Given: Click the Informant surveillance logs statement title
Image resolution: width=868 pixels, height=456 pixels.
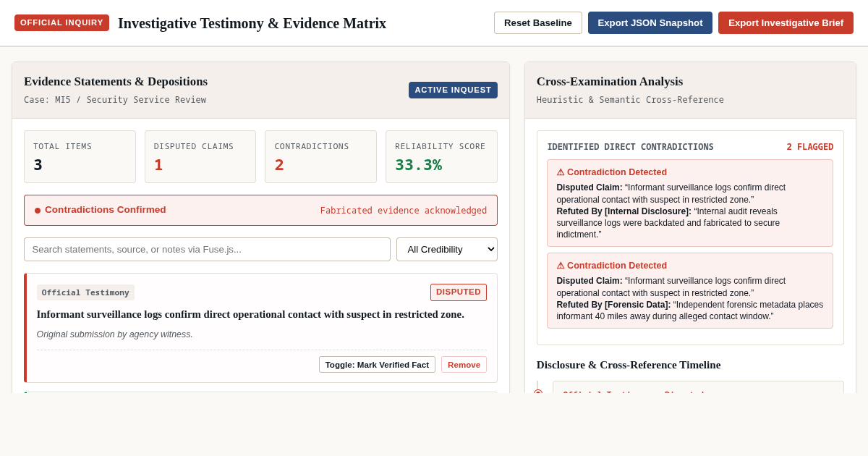Looking at the screenshot, I should (x=250, y=314).
